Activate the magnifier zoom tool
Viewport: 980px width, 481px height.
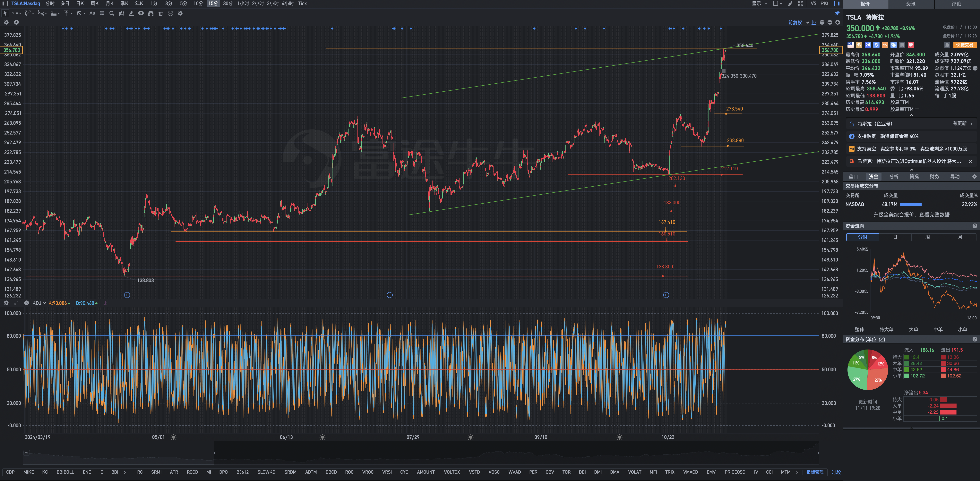112,13
